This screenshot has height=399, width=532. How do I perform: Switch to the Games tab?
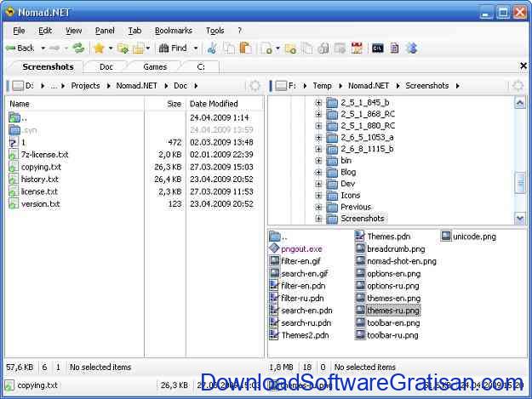(x=155, y=66)
